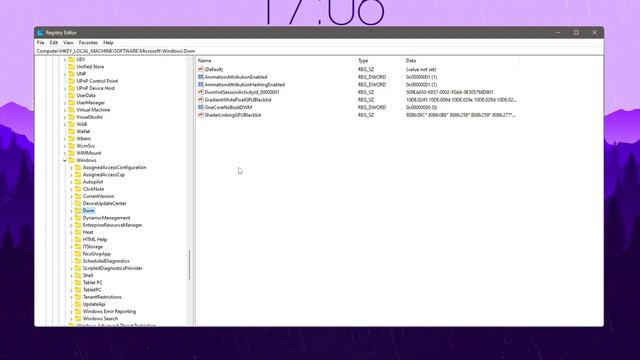640x360 pixels.
Task: Click the VisualStudio folder icon
Action: 71,117
